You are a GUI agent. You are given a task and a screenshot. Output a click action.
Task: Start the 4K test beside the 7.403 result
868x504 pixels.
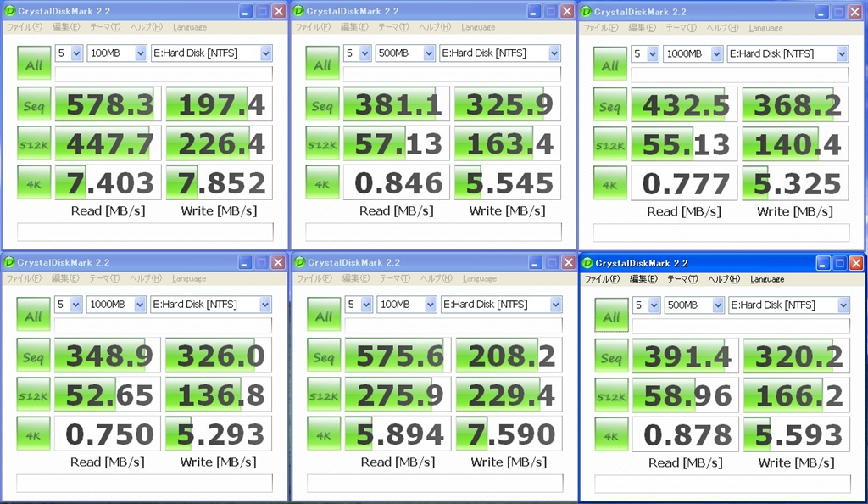point(34,182)
